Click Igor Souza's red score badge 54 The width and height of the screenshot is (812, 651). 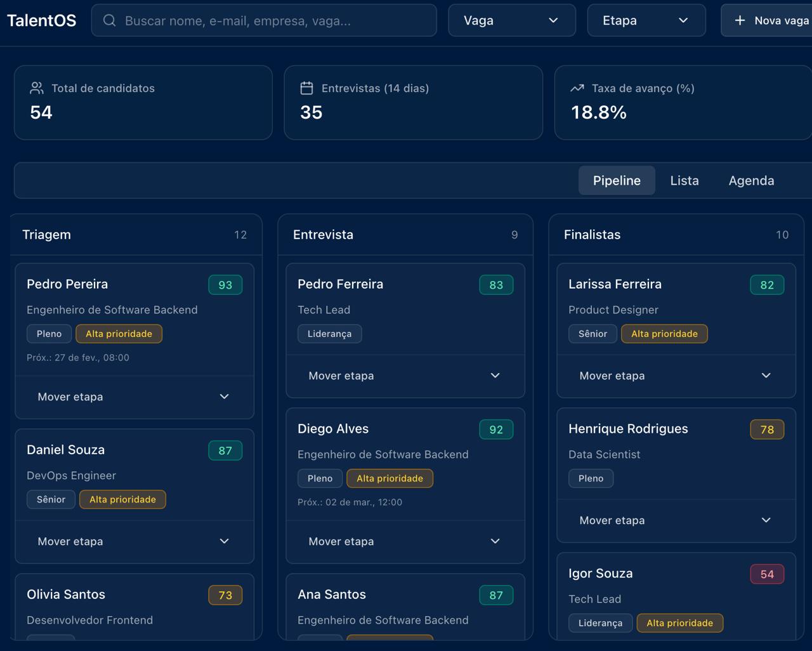pos(767,574)
